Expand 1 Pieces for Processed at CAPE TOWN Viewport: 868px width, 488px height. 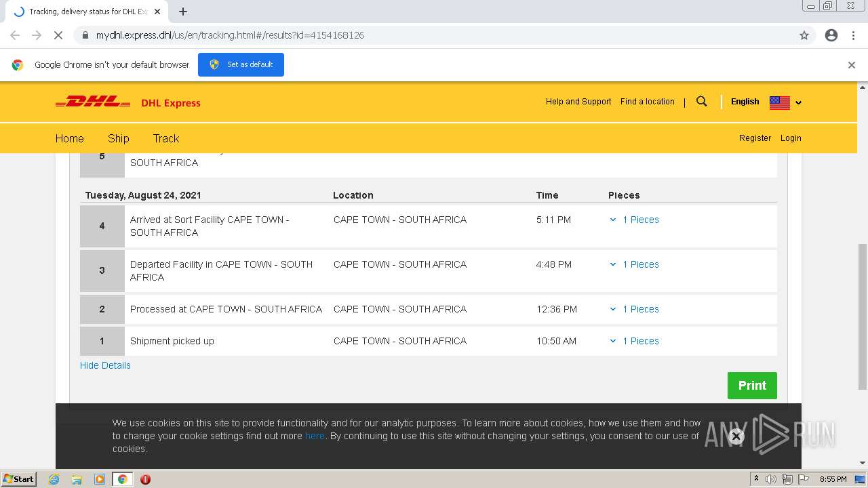coord(635,309)
